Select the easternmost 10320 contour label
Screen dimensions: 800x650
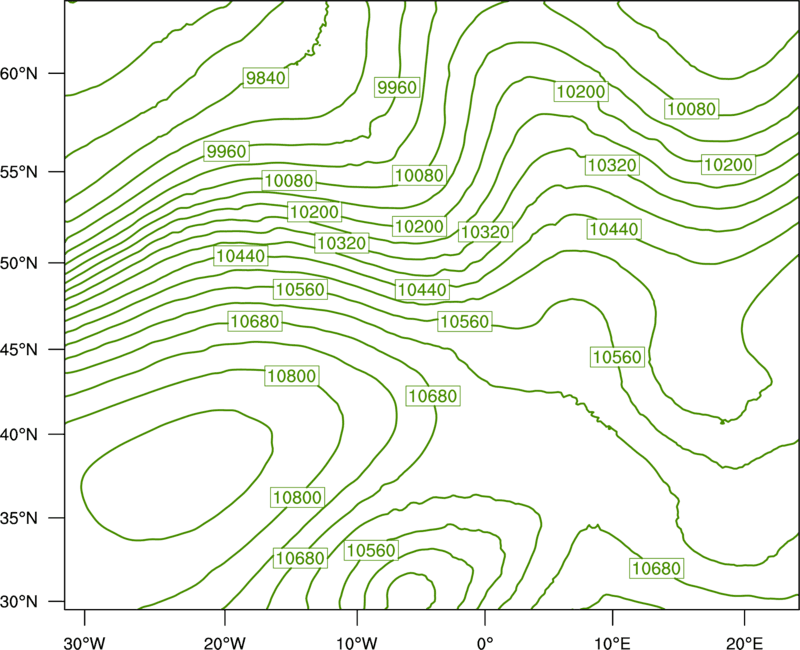612,165
